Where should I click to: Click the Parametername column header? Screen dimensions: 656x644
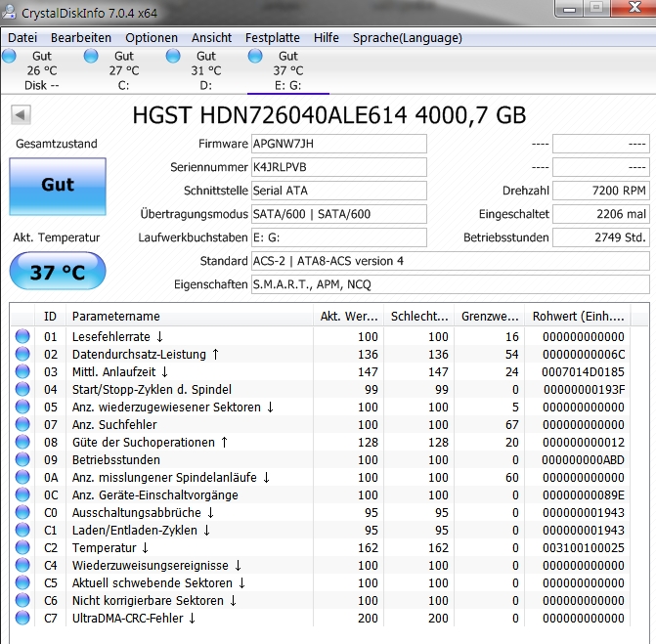tap(189, 317)
